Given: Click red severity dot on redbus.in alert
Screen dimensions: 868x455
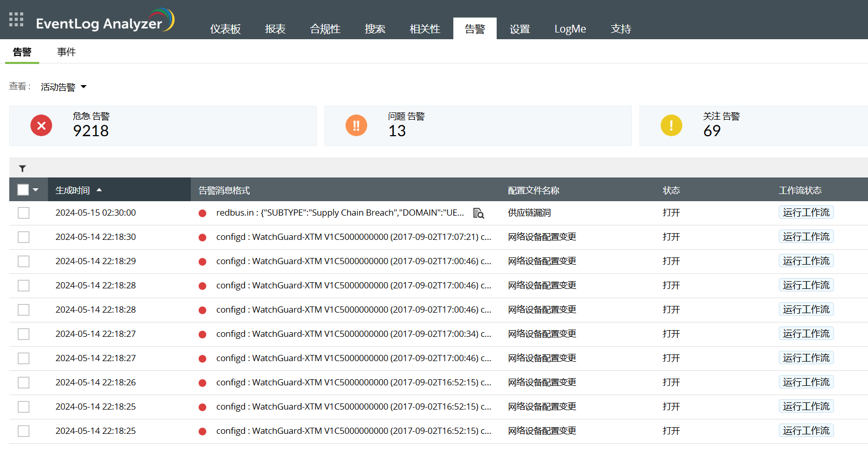Looking at the screenshot, I should click(x=203, y=213).
